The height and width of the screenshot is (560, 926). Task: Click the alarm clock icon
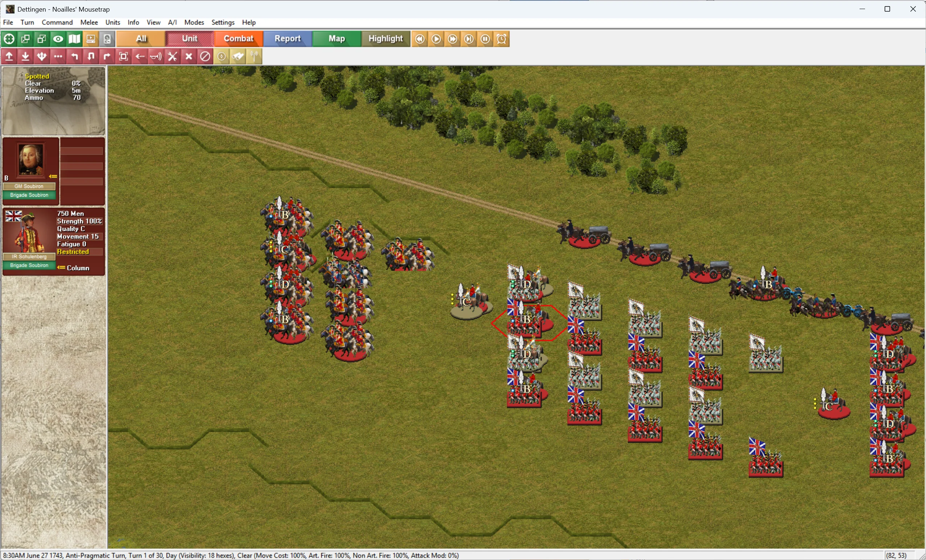pyautogui.click(x=502, y=39)
